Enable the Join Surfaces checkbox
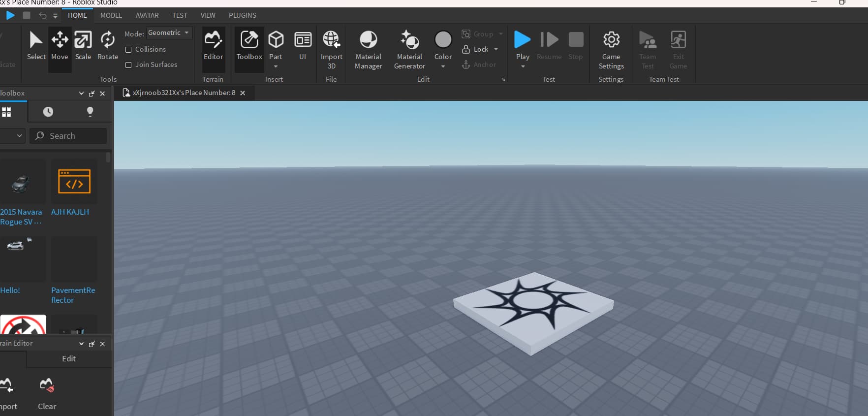 point(128,65)
